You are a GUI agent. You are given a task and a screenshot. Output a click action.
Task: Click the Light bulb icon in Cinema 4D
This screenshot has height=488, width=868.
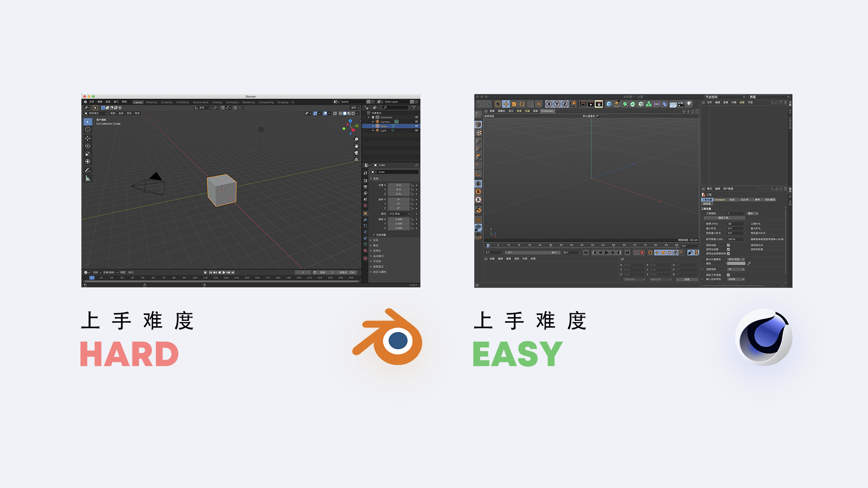689,104
